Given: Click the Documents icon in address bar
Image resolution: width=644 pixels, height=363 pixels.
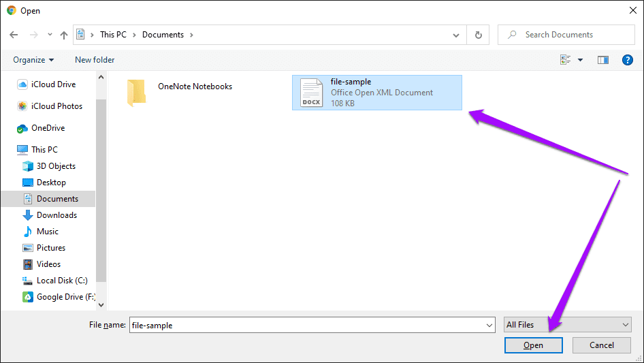Looking at the screenshot, I should pos(81,35).
